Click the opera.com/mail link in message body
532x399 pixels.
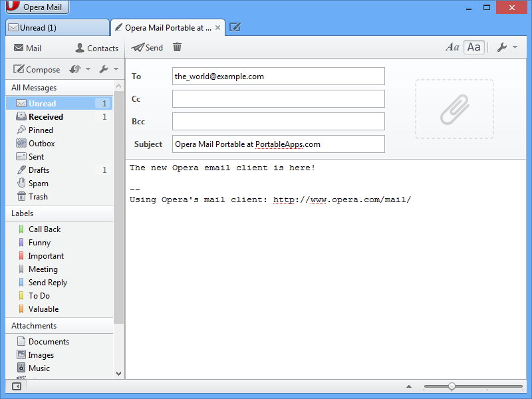(342, 199)
